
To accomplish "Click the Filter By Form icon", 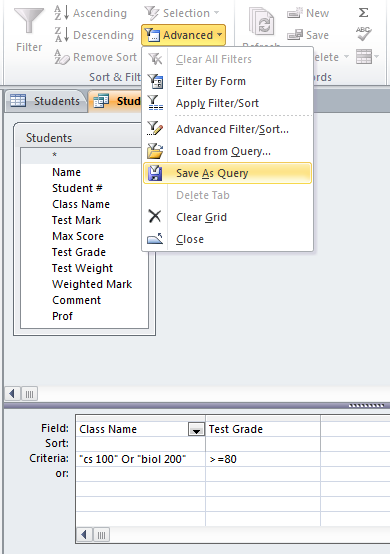I will [x=155, y=81].
